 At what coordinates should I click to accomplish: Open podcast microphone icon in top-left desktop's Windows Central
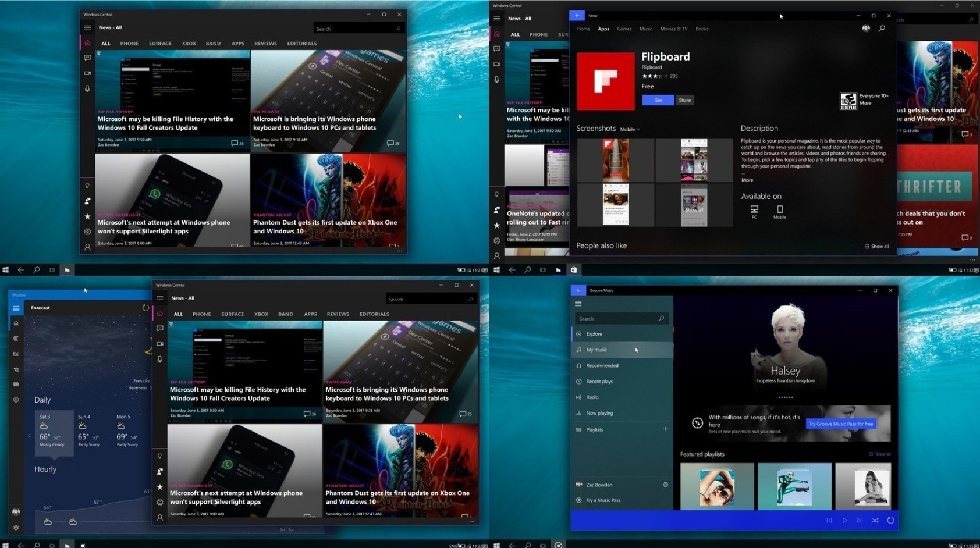pos(87,89)
